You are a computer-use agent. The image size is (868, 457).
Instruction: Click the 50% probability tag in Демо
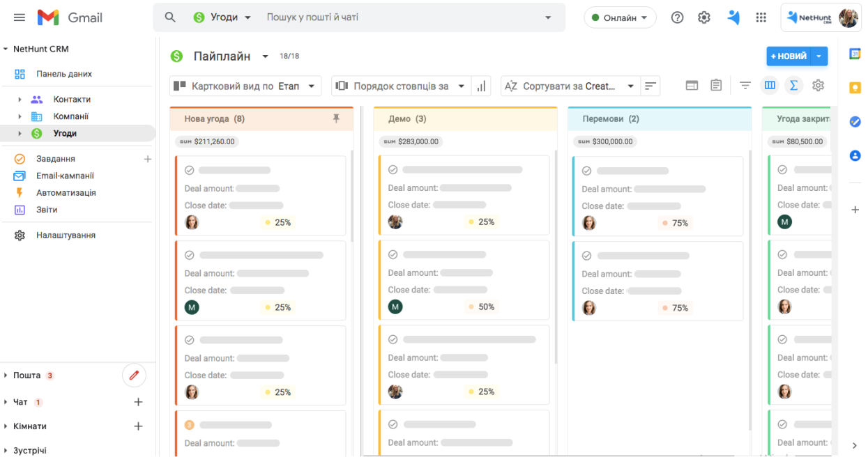pos(482,307)
